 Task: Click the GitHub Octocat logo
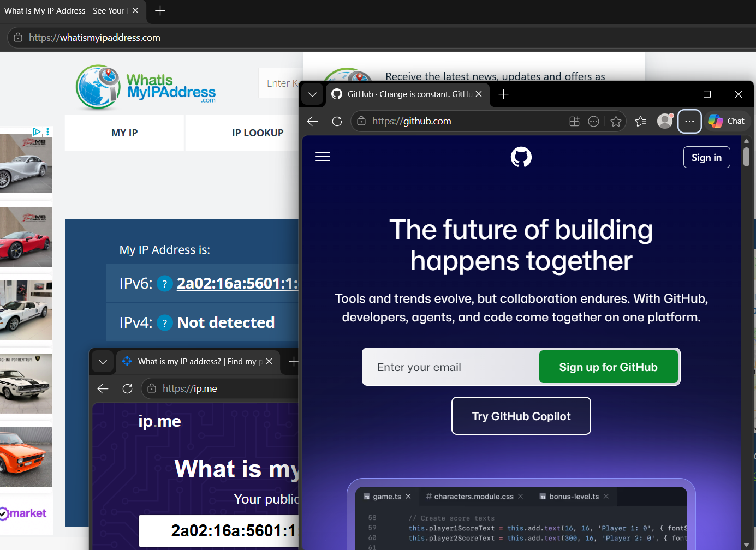point(521,157)
